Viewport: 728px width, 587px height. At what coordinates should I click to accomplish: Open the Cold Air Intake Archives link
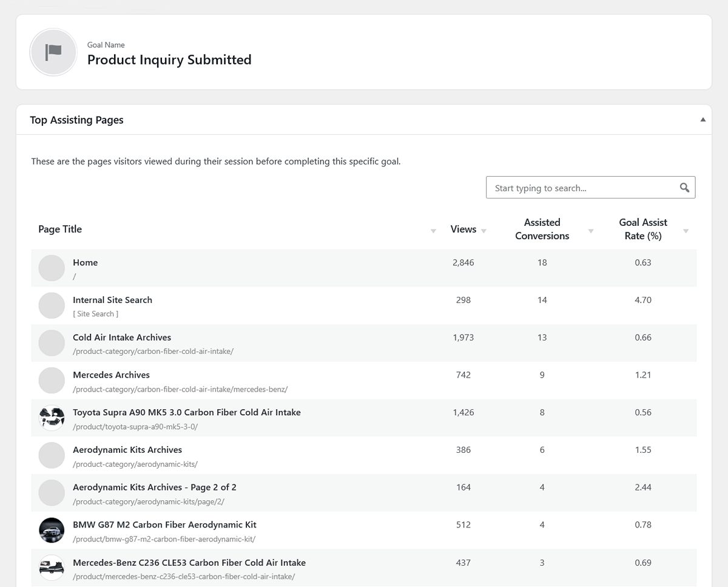(x=122, y=338)
